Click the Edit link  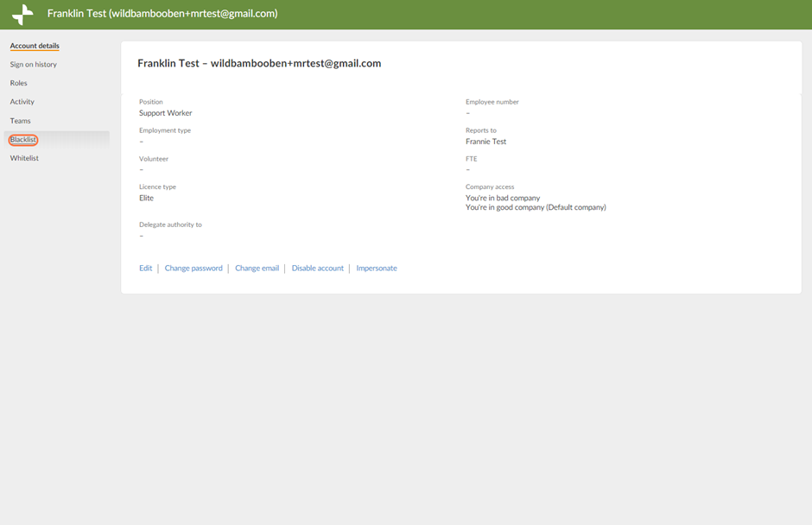click(145, 269)
